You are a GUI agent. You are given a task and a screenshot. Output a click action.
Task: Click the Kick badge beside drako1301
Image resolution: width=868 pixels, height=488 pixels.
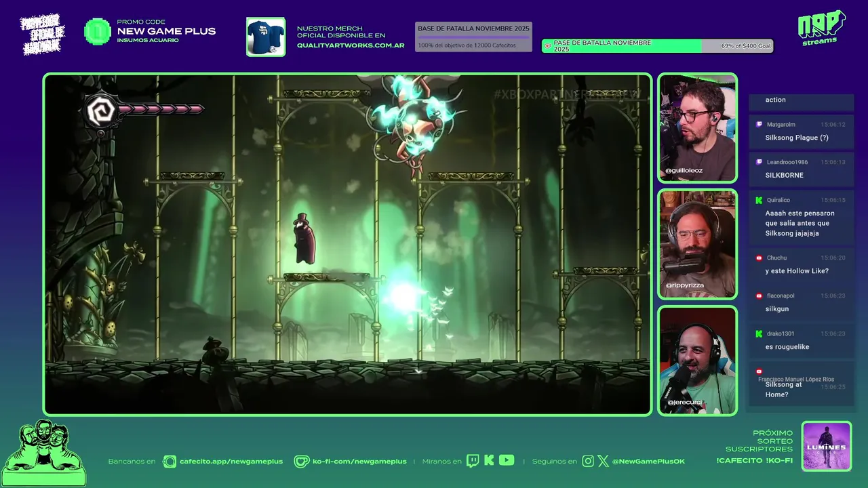pos(758,333)
